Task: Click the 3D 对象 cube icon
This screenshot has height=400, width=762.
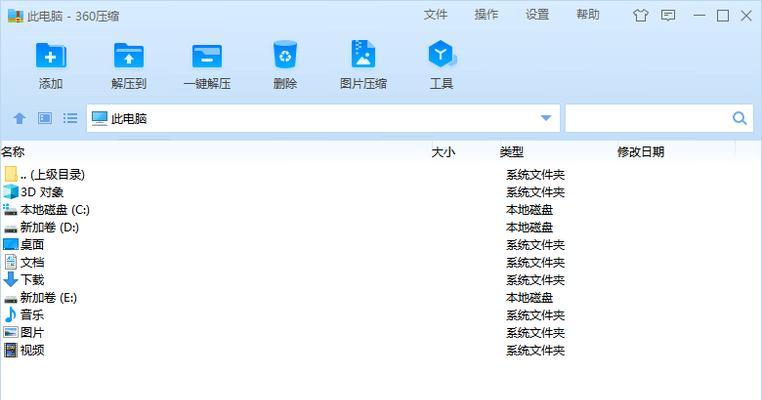Action: coord(10,191)
